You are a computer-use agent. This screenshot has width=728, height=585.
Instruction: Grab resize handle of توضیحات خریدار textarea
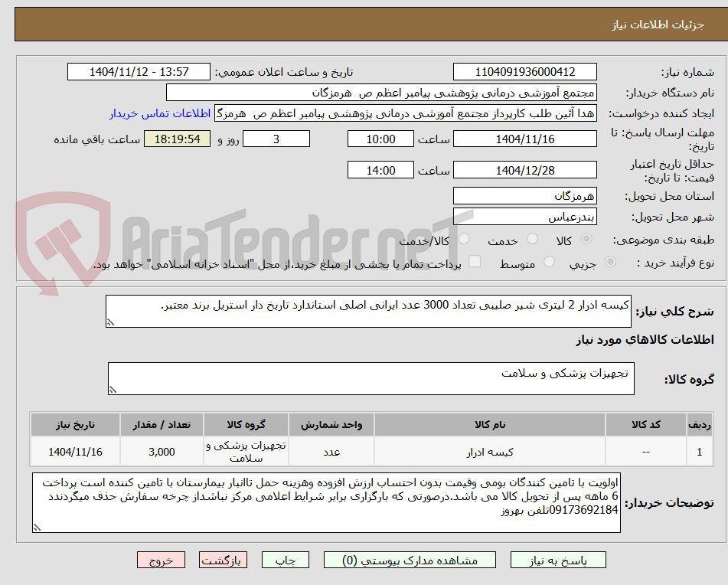(x=37, y=528)
